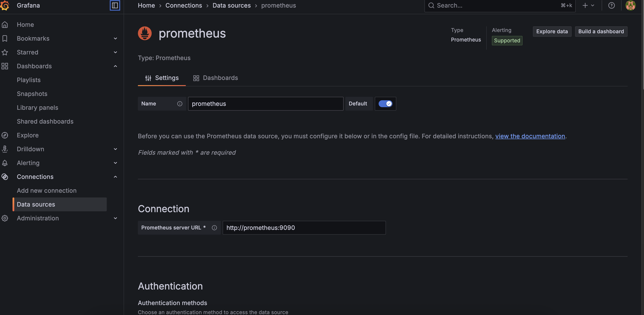Expand the Bookmarks section chevron
Screen dimensions: 644x315
click(x=115, y=38)
